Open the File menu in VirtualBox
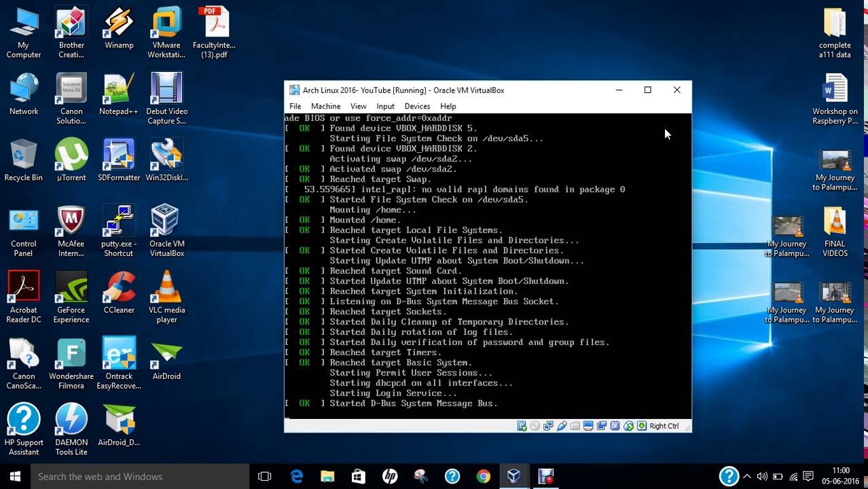 [x=295, y=106]
